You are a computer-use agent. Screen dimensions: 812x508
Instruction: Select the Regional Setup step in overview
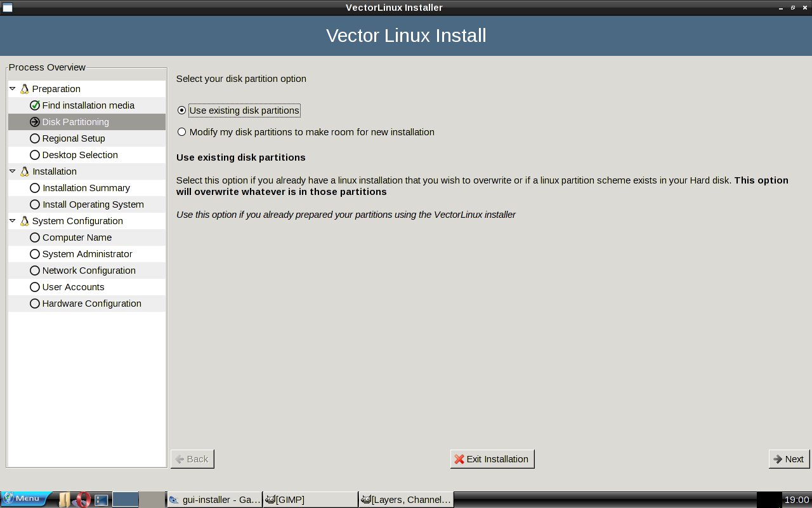[x=74, y=138]
